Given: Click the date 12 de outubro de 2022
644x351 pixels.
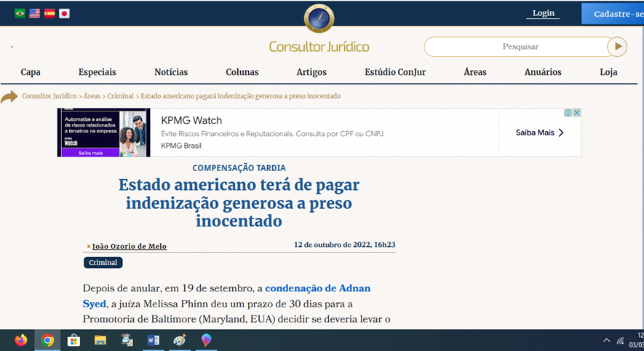Looking at the screenshot, I should (345, 245).
